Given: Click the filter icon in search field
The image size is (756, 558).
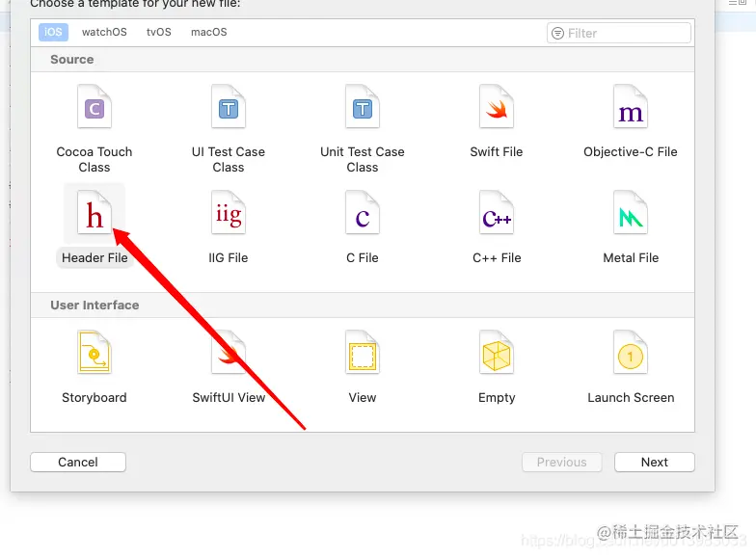Looking at the screenshot, I should coord(557,33).
